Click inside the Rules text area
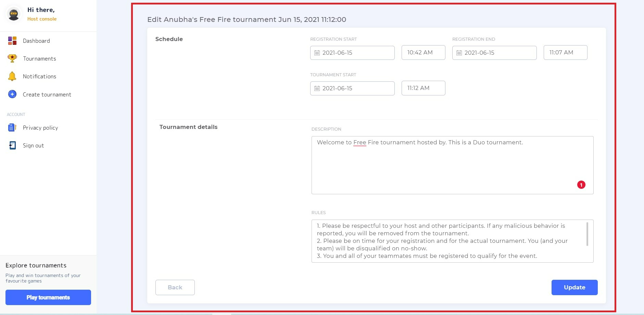Viewport: 644px width, 315px height. pyautogui.click(x=453, y=241)
